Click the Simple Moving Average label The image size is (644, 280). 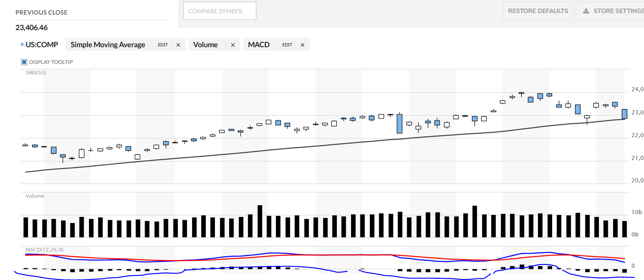tap(108, 45)
